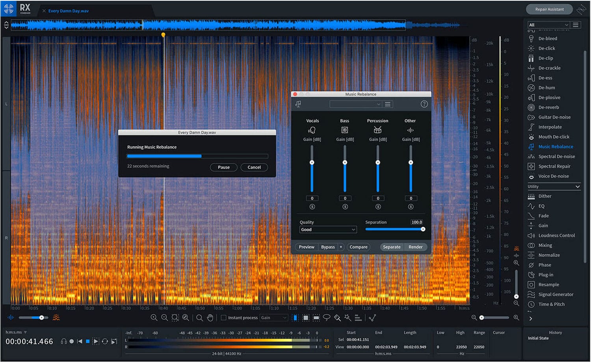Open the Spectral Repair module
591x364 pixels.
554,166
